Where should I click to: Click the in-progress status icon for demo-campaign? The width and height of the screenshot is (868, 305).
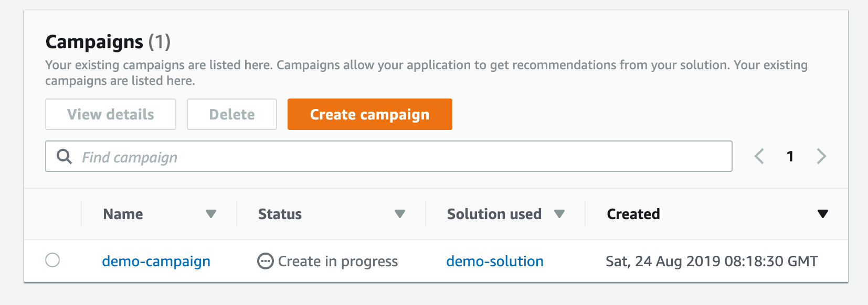pyautogui.click(x=266, y=261)
